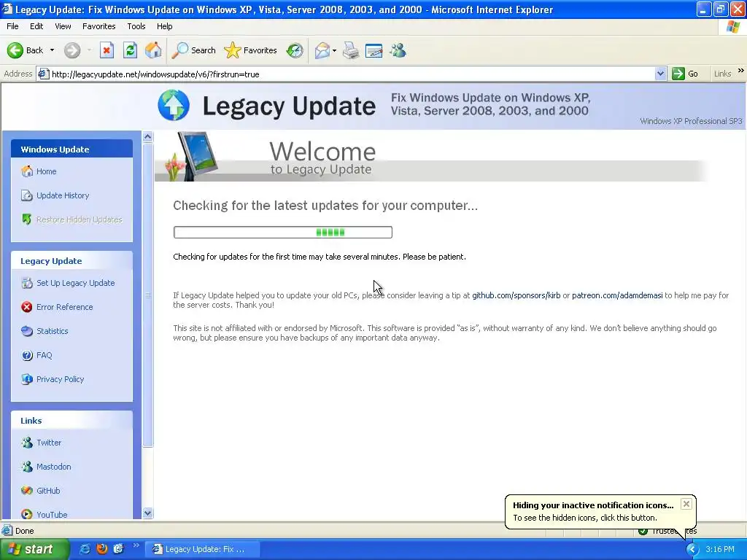The height and width of the screenshot is (560, 747).
Task: Open the YouTube link in the sidebar
Action: [x=52, y=514]
